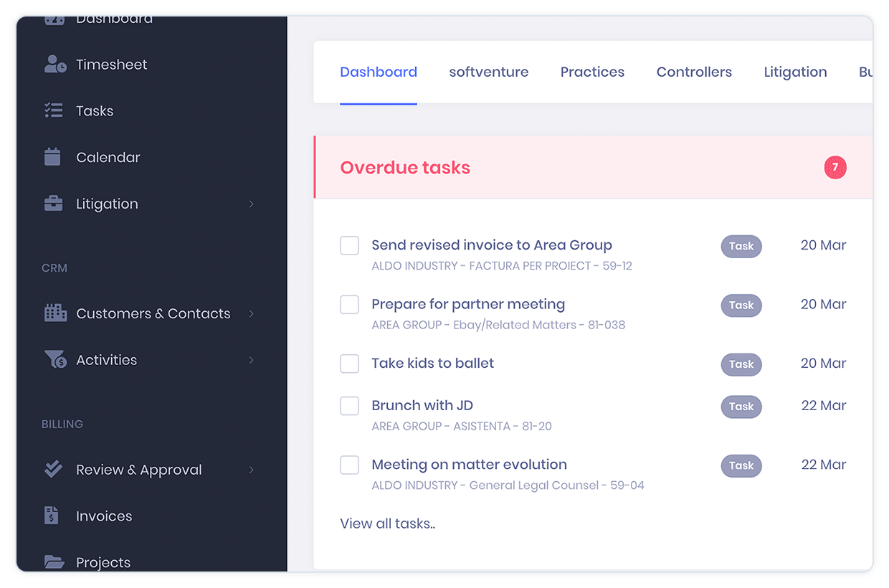Open the Litigation tab in top bar
889x588 pixels.
[795, 72]
